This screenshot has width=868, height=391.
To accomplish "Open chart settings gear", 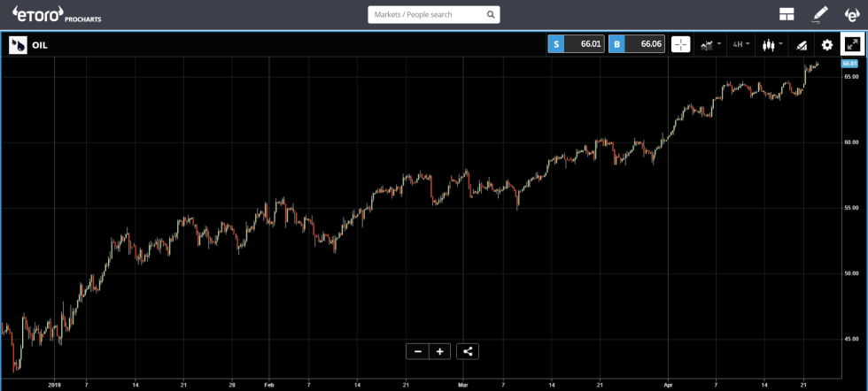I will point(827,44).
